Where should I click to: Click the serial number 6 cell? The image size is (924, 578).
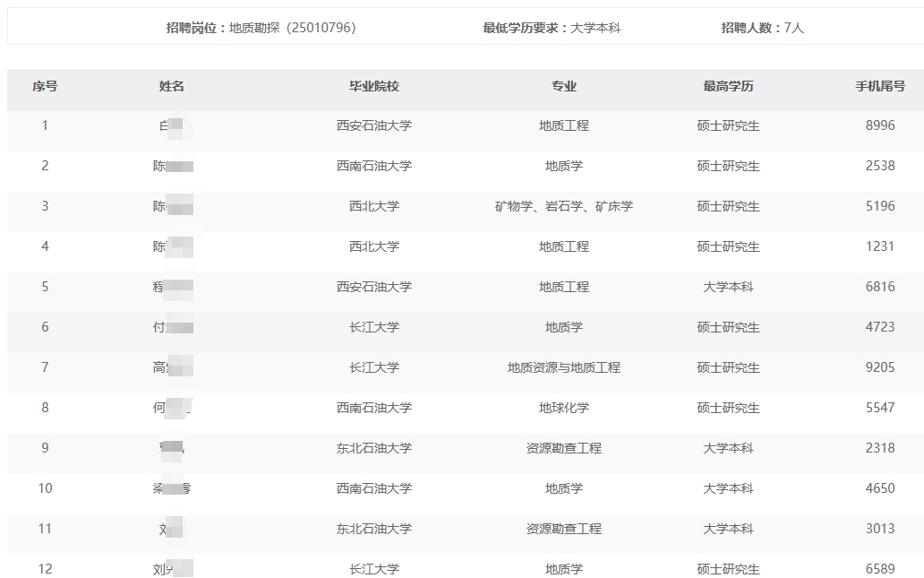pyautogui.click(x=45, y=327)
